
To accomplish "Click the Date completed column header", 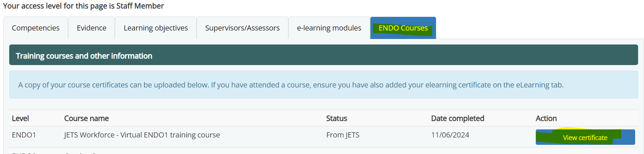I will (458, 118).
